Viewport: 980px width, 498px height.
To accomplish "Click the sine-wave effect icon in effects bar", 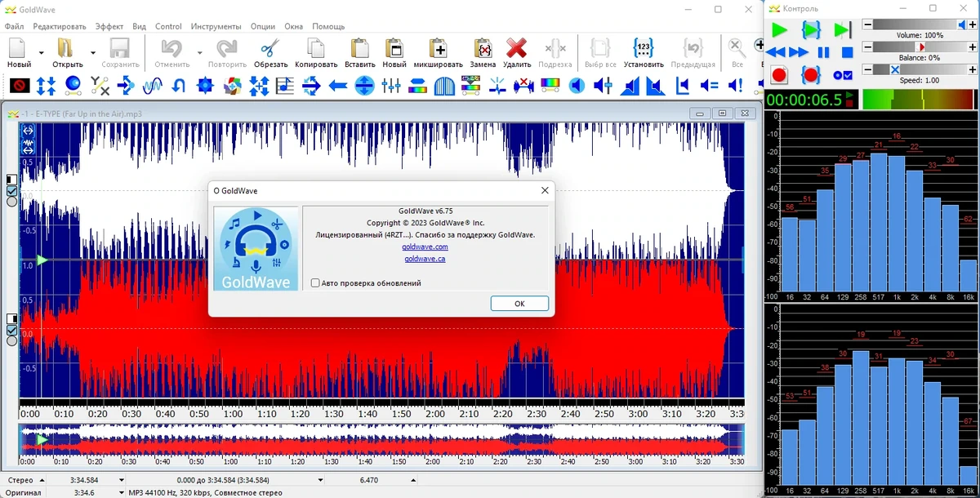I will (x=153, y=84).
